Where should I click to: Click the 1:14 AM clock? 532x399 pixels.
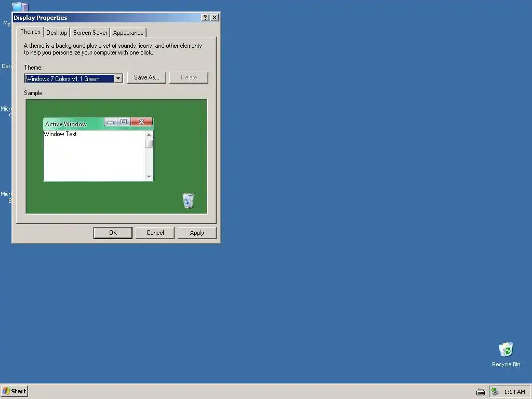514,392
